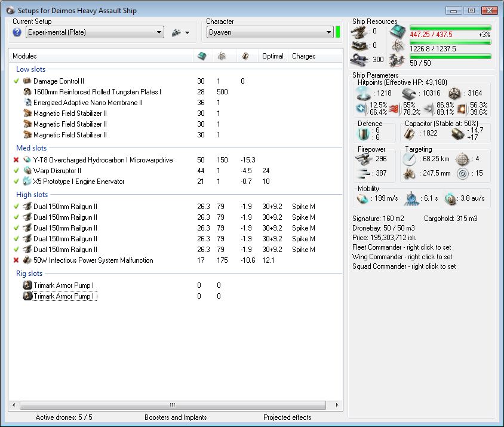Enable the Y-T8 Overcharged Microwarpdrive module

click(16, 160)
